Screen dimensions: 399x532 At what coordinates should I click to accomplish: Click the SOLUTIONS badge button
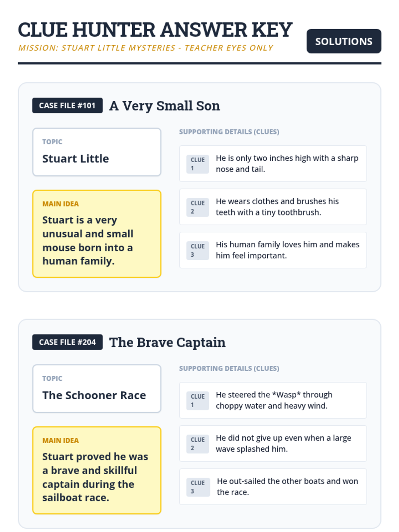point(344,41)
